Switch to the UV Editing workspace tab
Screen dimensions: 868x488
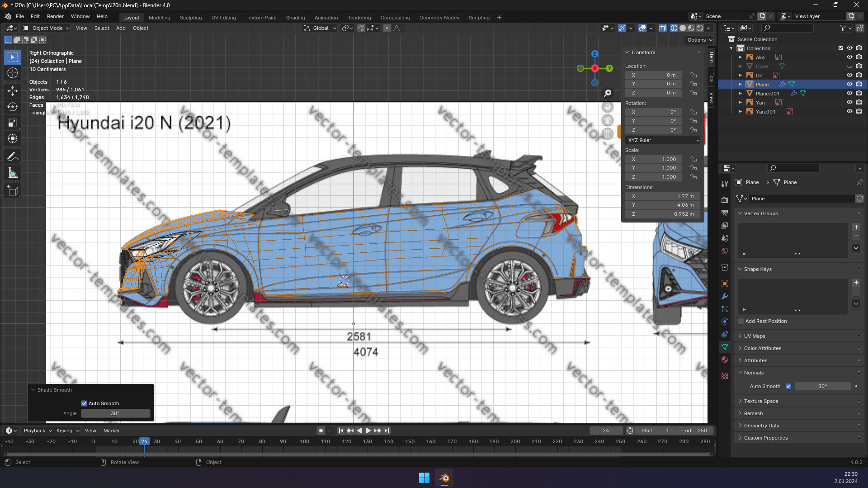pos(224,18)
